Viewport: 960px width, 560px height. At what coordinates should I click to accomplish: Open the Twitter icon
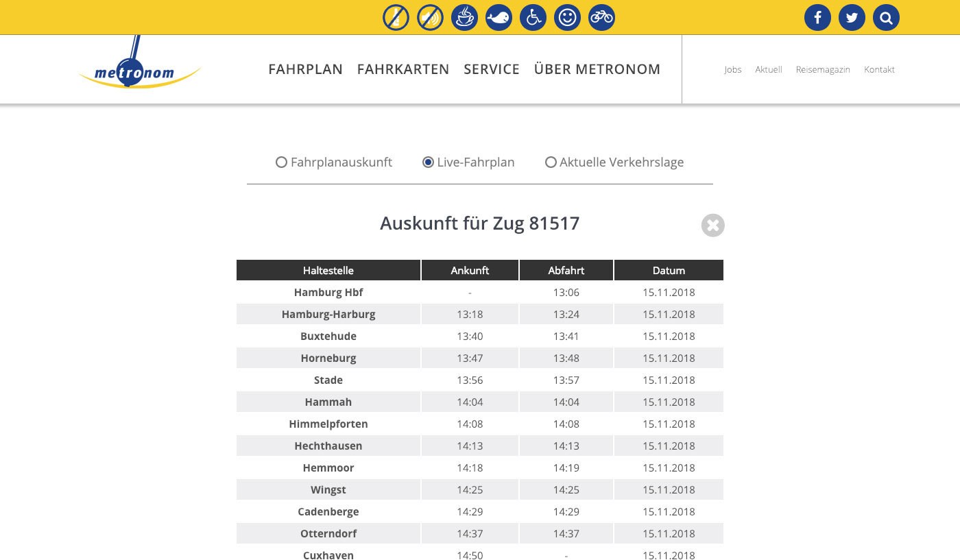[852, 18]
